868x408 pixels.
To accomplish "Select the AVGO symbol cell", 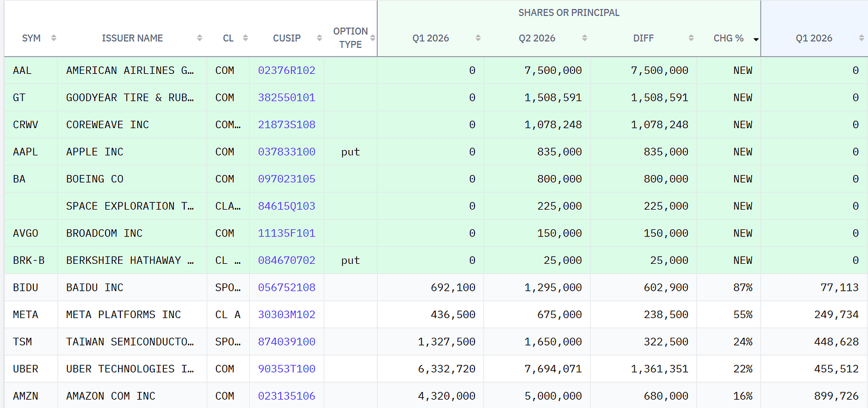I will 31,233.
